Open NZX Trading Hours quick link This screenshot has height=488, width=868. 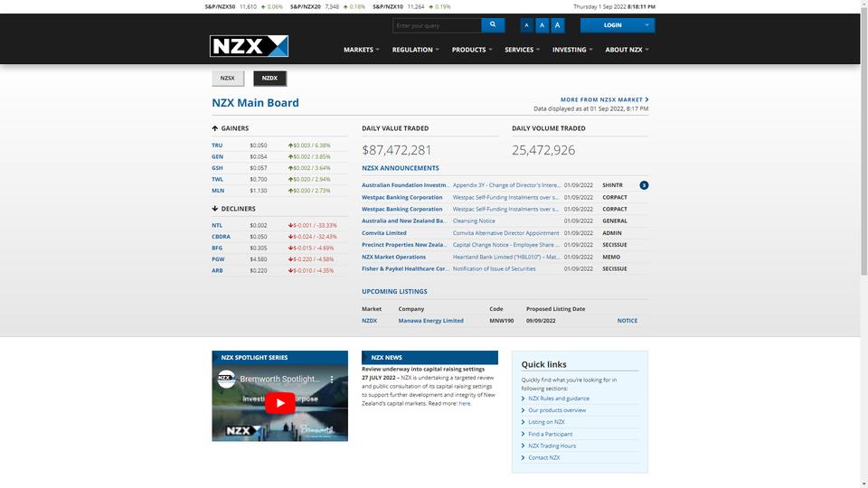click(552, 446)
